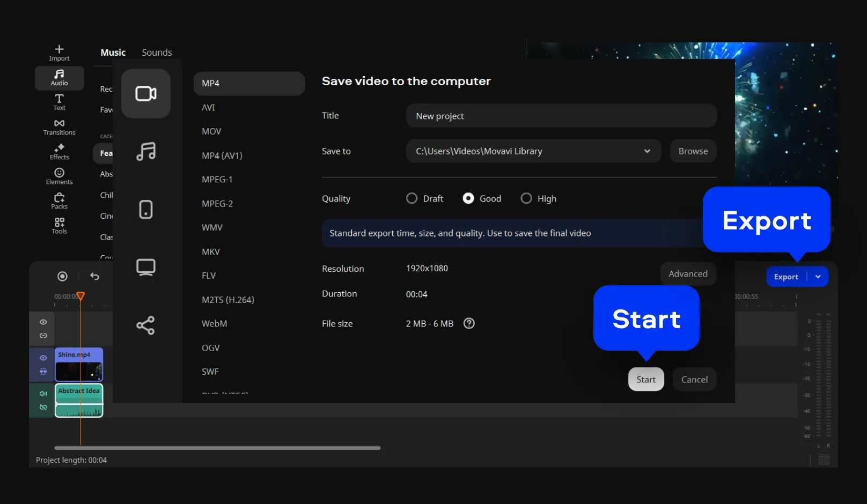Open the Import panel

click(x=59, y=53)
